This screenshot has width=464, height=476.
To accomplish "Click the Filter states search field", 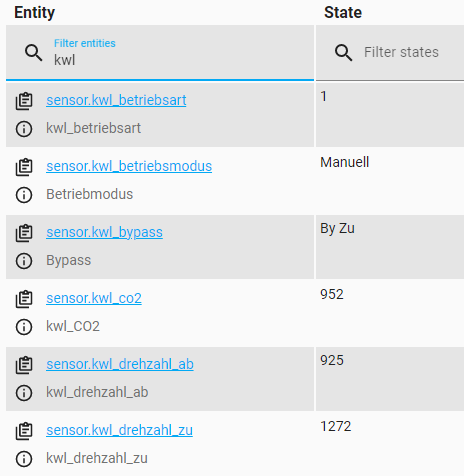I will 390,53.
